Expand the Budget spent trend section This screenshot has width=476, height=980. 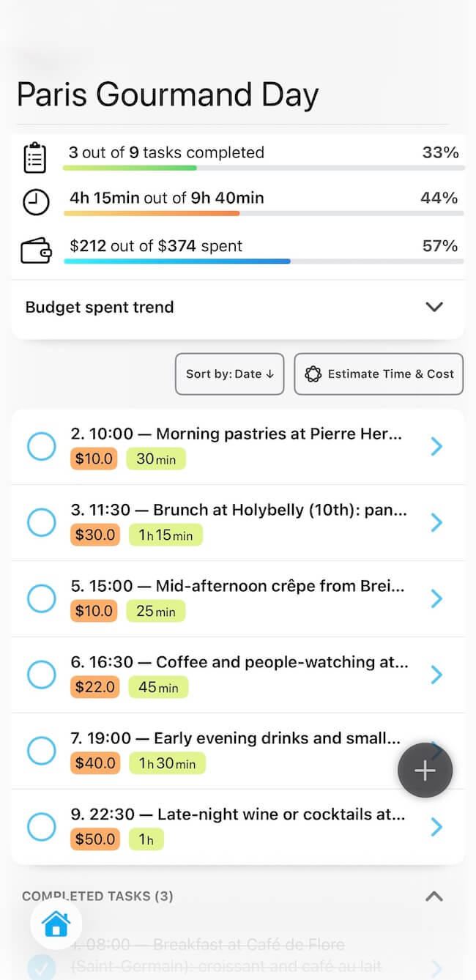tap(434, 308)
